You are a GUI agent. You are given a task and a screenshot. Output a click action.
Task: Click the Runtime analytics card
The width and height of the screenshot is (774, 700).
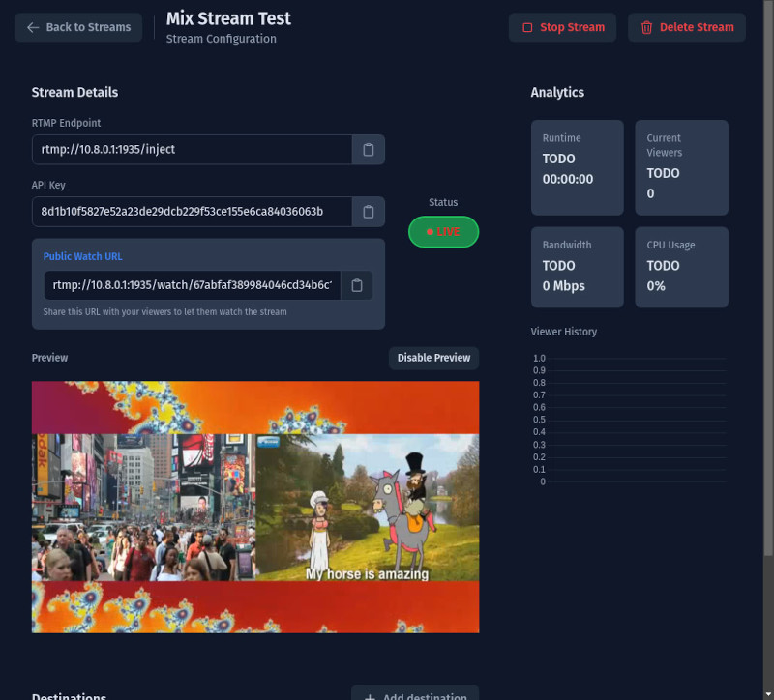tap(577, 167)
